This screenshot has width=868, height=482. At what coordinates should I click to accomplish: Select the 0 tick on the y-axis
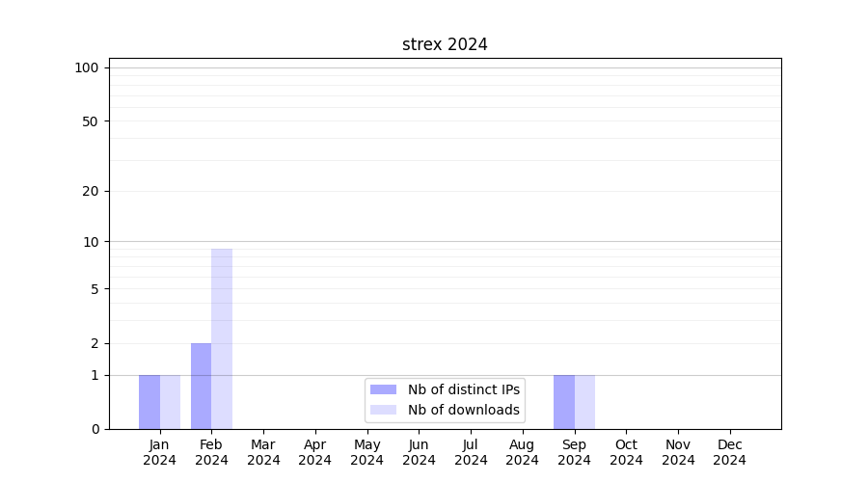tap(95, 429)
